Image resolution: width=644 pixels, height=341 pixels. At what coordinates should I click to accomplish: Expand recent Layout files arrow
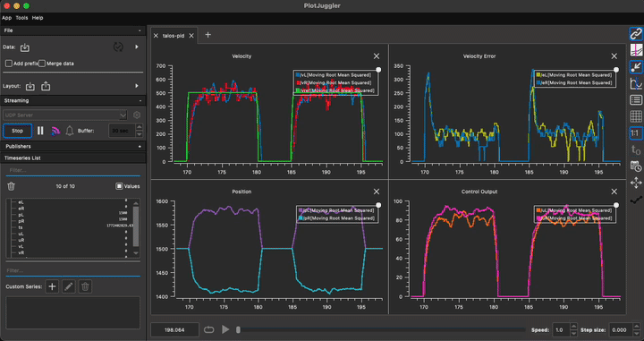pos(137,86)
